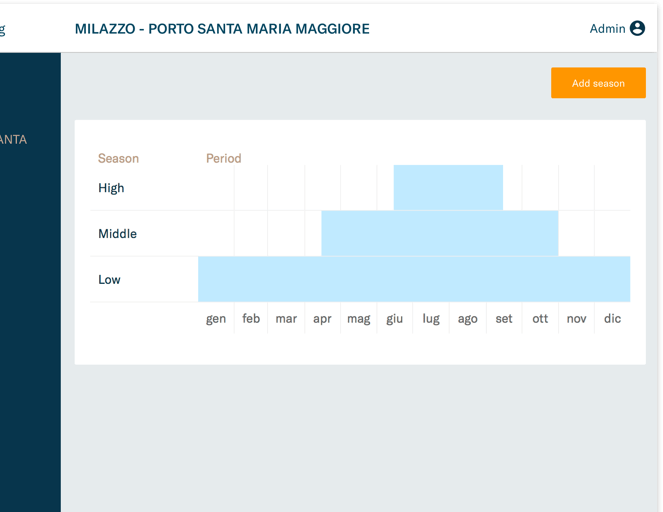Click the Season column header
This screenshot has width=663, height=512.
118,158
